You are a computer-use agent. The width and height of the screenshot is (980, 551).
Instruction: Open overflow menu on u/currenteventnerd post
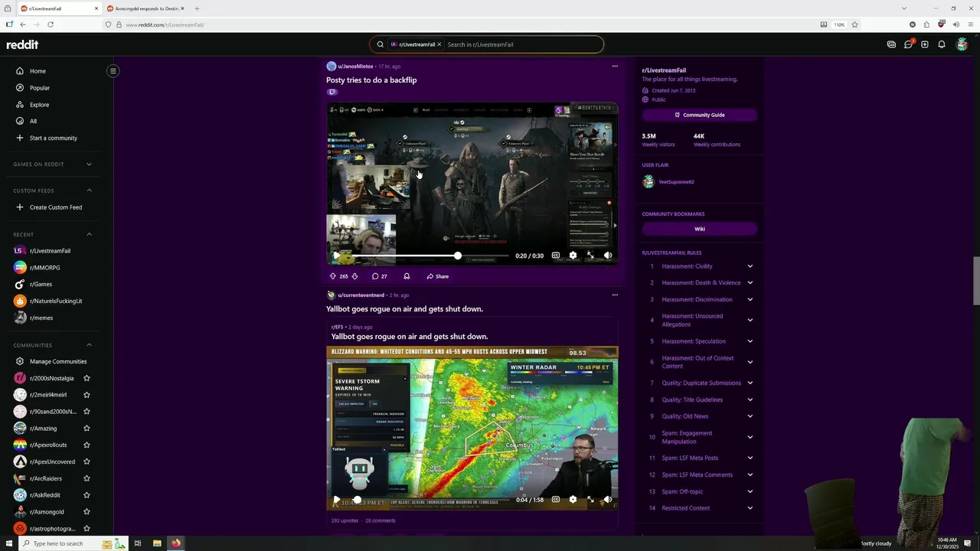pyautogui.click(x=615, y=295)
